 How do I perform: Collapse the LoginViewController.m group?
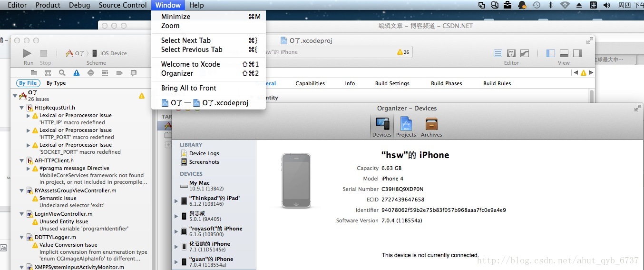pyautogui.click(x=22, y=214)
